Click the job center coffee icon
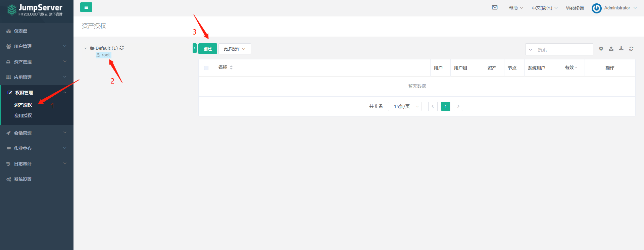Image resolution: width=644 pixels, height=250 pixels. 9,149
